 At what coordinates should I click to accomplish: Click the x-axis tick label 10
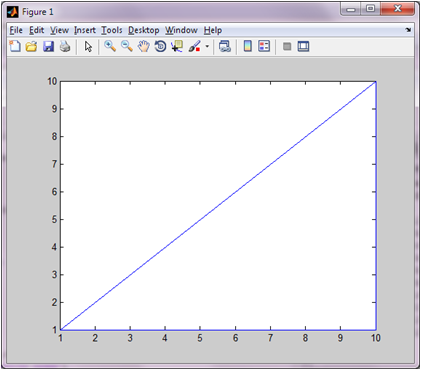376,338
